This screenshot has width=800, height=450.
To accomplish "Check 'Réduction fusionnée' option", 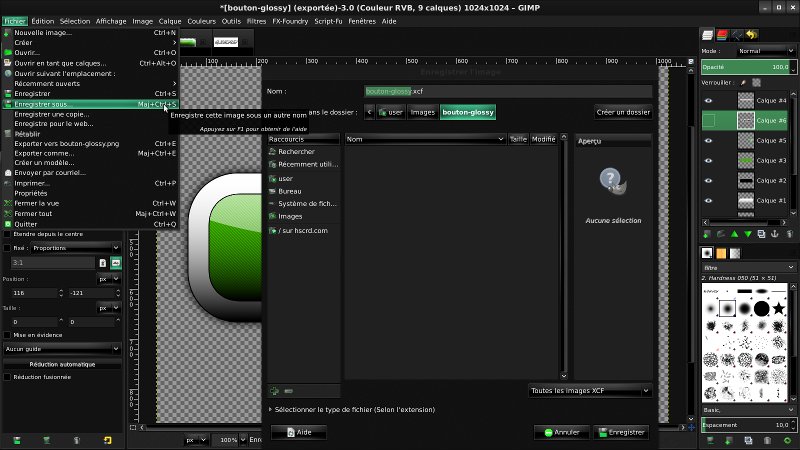I will click(7, 377).
